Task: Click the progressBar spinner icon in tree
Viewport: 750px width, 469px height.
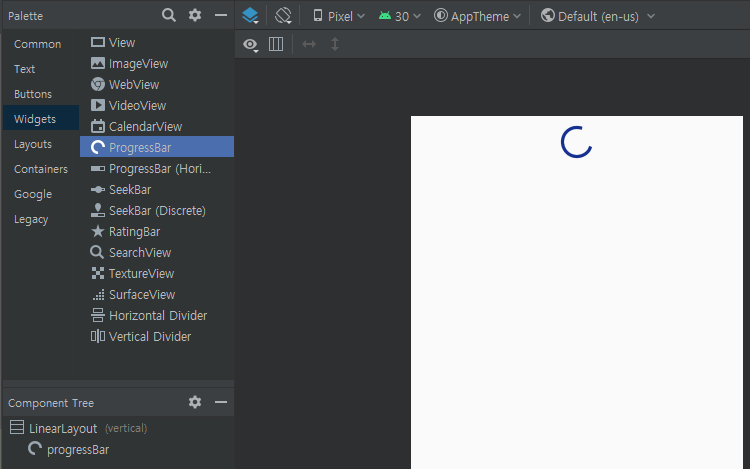Action: (x=35, y=448)
